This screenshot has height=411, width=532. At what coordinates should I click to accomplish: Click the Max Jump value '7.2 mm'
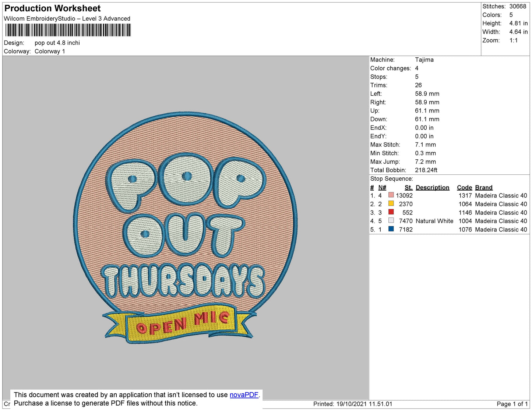click(425, 162)
